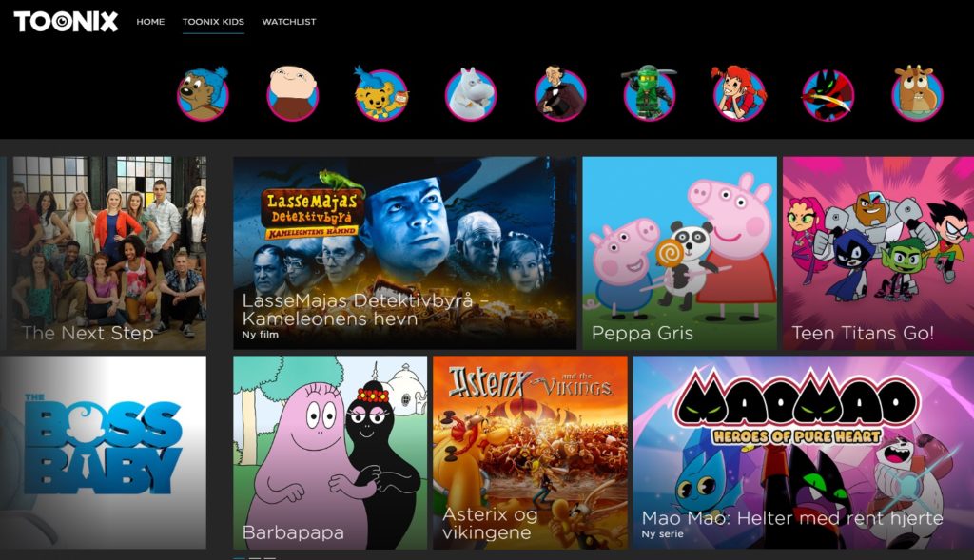Open the Bamse yellow bear character icon
Screen dimensions: 974x560
[x=381, y=94]
